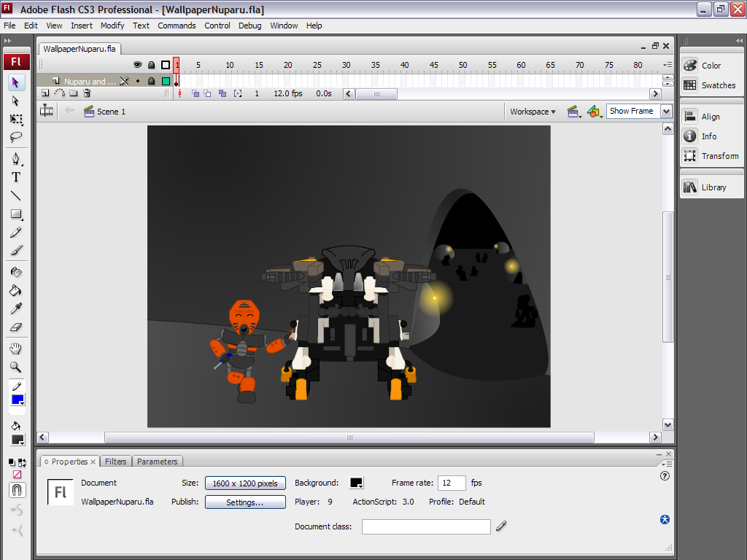Open the Edit Symbols dropdown

[x=595, y=112]
